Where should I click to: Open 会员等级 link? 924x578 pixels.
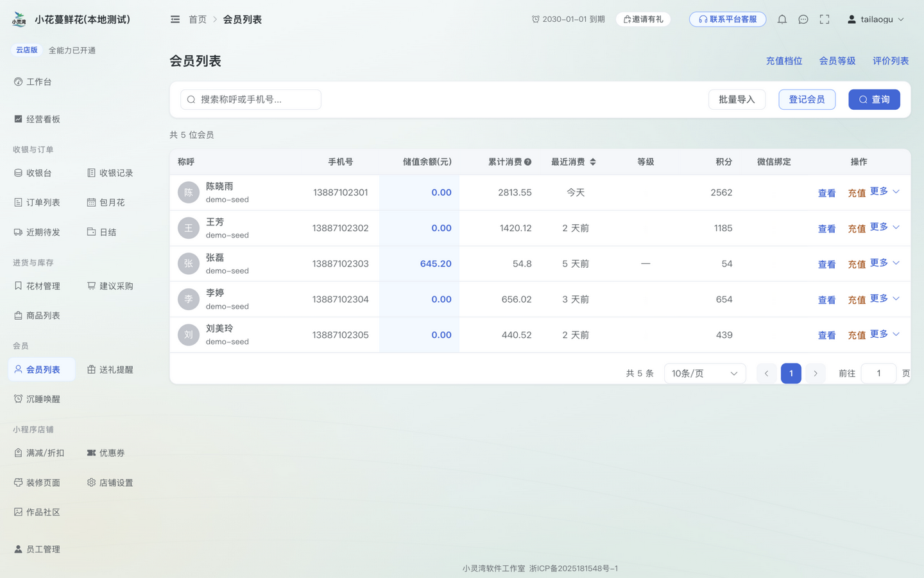pos(837,61)
